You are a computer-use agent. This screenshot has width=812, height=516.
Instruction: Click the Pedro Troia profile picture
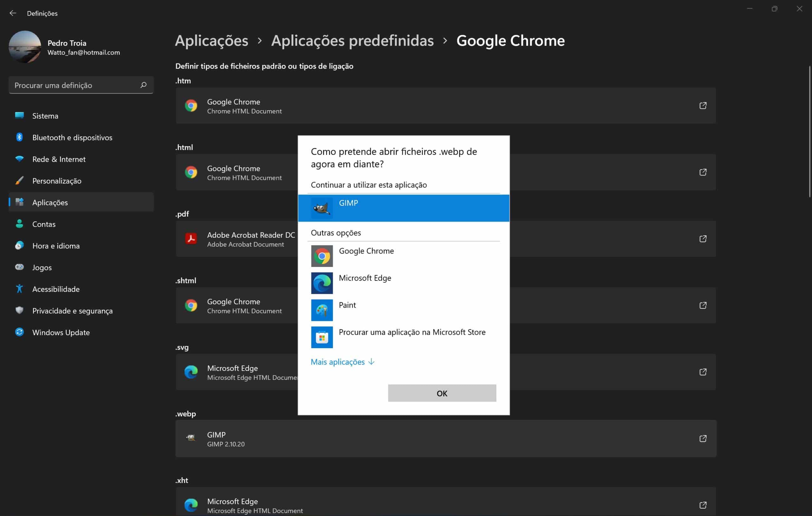click(25, 47)
